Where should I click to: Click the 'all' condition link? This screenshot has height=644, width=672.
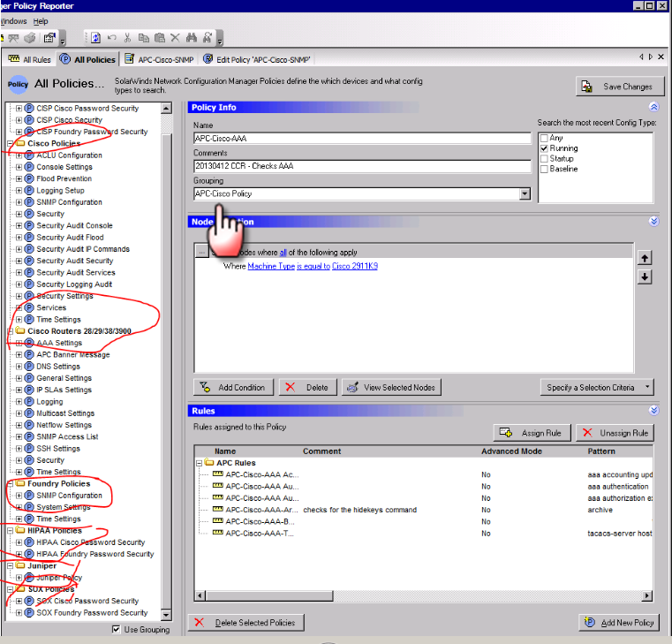(283, 253)
